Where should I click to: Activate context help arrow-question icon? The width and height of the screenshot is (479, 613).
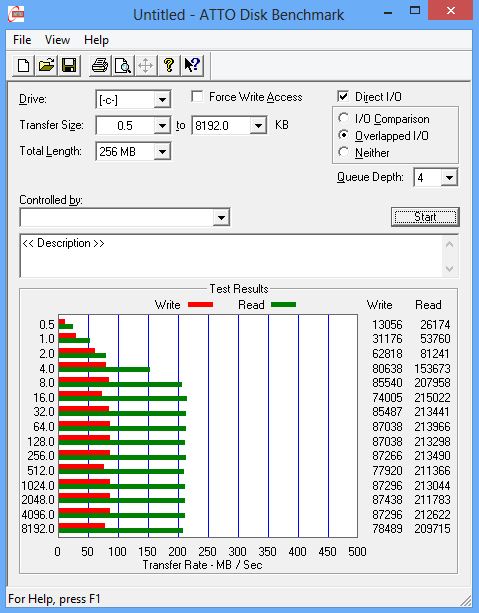pos(192,65)
